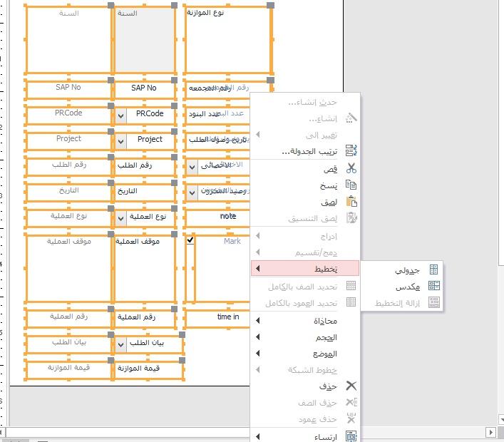Select the grey SAP No label
504x442 pixels.
[68, 90]
